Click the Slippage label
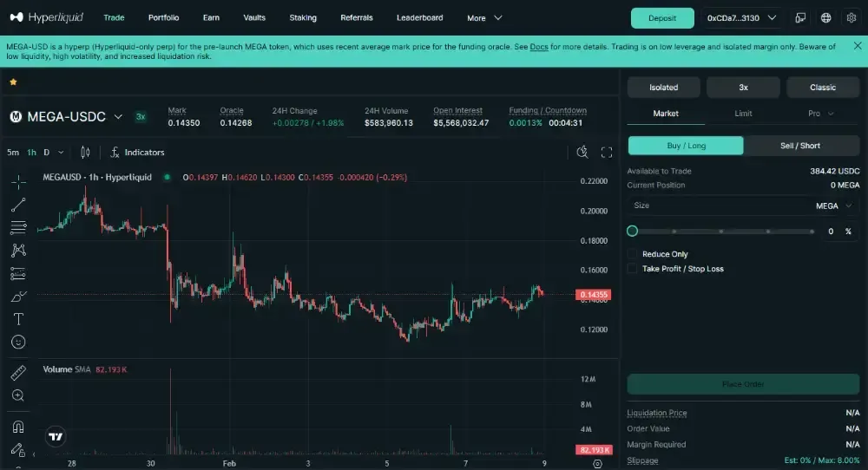The width and height of the screenshot is (868, 470). tap(642, 460)
